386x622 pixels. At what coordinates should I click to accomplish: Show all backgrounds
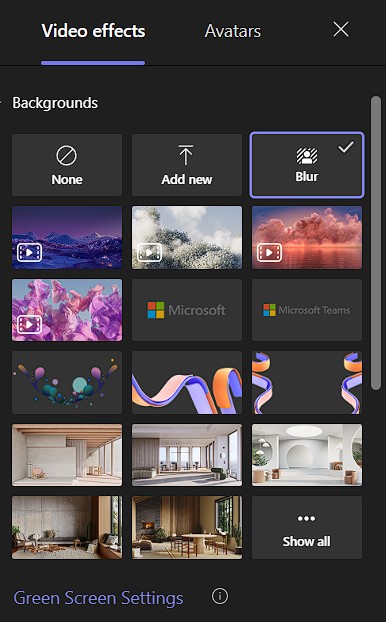point(307,528)
